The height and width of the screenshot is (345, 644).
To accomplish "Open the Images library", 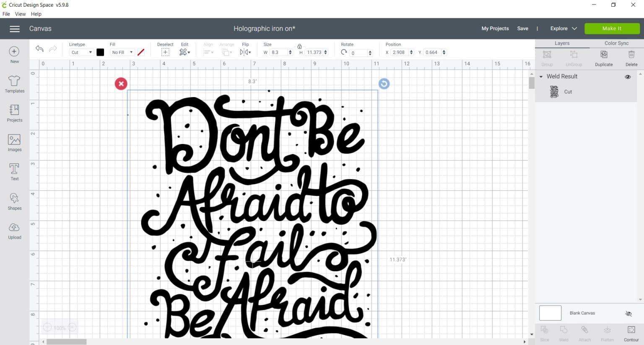I will tap(14, 142).
